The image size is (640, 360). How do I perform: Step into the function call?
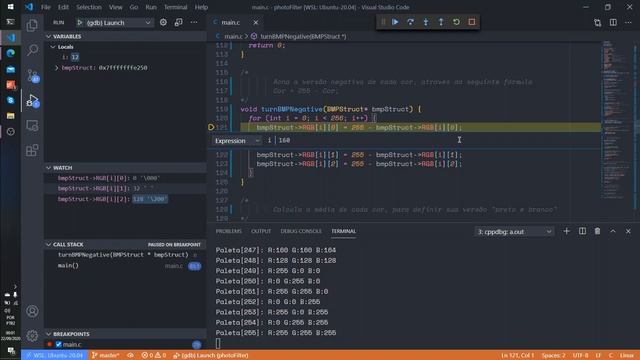(426, 22)
